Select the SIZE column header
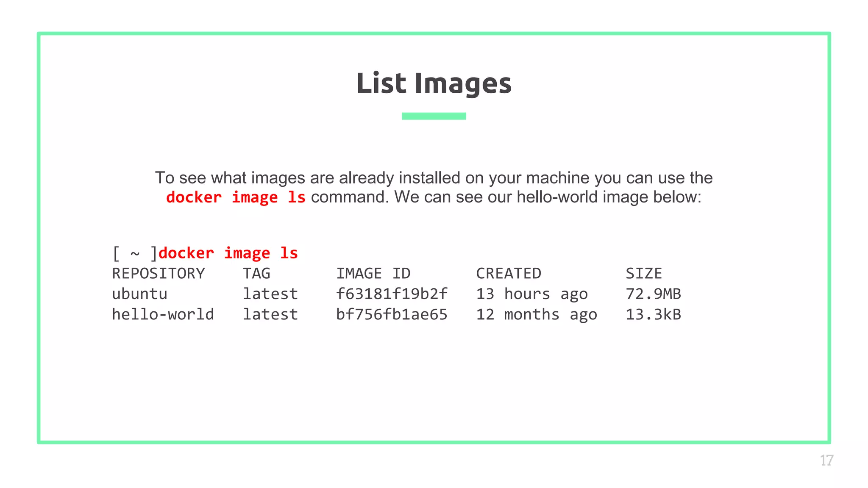The height and width of the screenshot is (488, 868). pos(644,274)
